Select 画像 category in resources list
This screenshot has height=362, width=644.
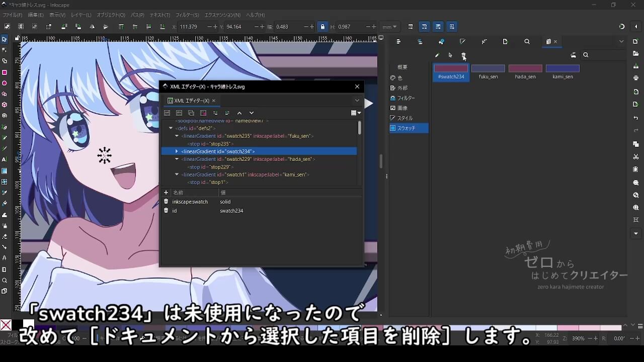409,108
